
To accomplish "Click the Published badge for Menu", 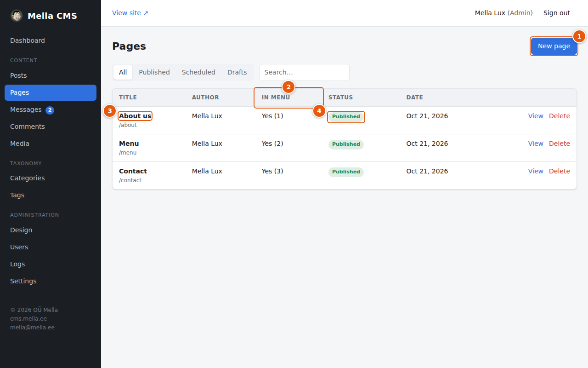I will pos(346,144).
